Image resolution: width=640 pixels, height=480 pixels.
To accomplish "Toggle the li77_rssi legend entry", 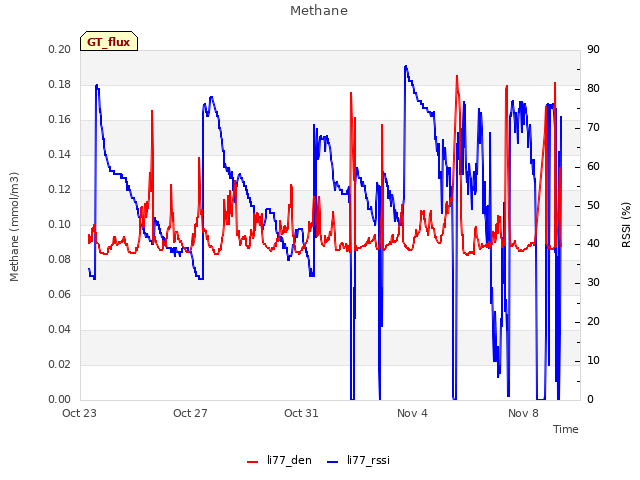I will coord(358,460).
